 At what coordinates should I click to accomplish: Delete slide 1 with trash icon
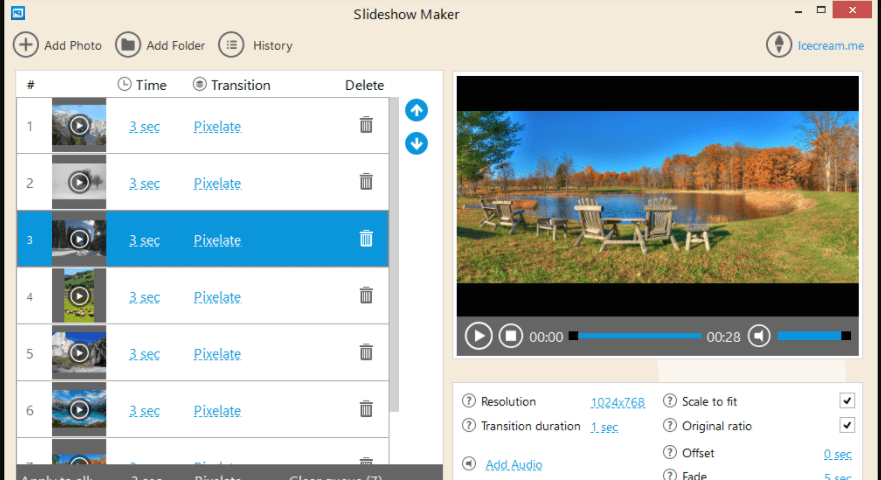(366, 125)
